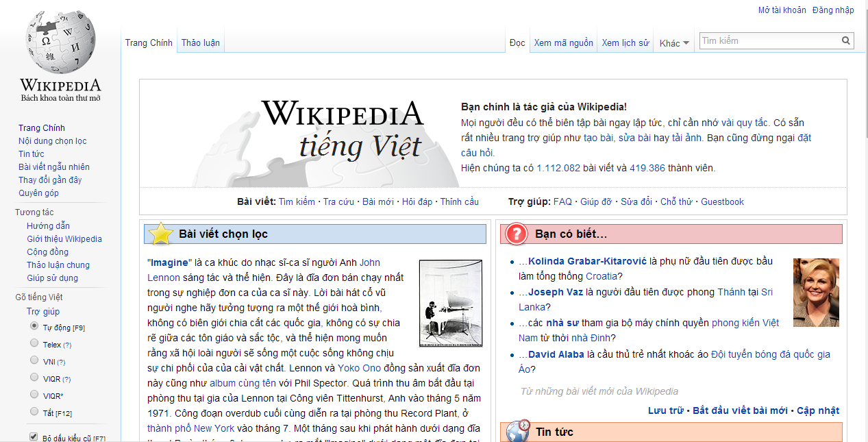Click the Trang Chính sidebar link
The height and width of the screenshot is (442, 868).
point(42,128)
